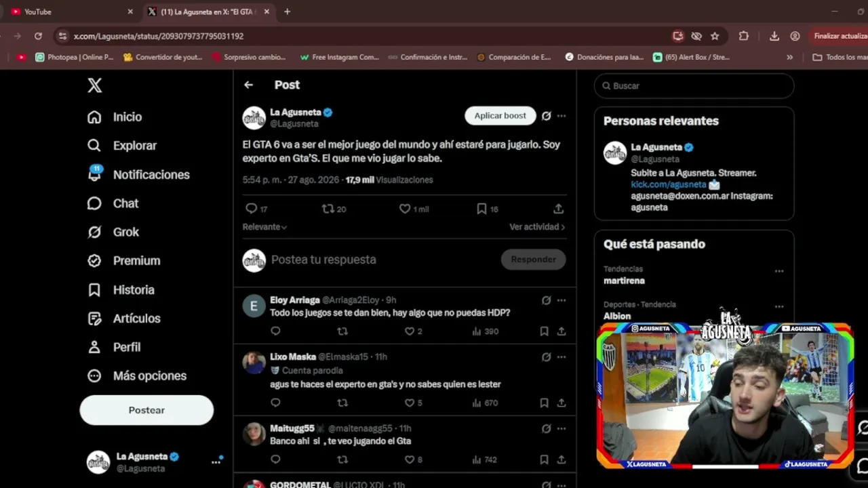Reload the page

click(x=38, y=36)
